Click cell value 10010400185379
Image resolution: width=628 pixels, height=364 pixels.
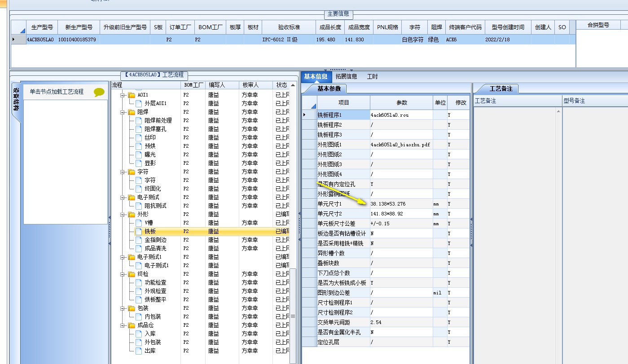(x=77, y=40)
